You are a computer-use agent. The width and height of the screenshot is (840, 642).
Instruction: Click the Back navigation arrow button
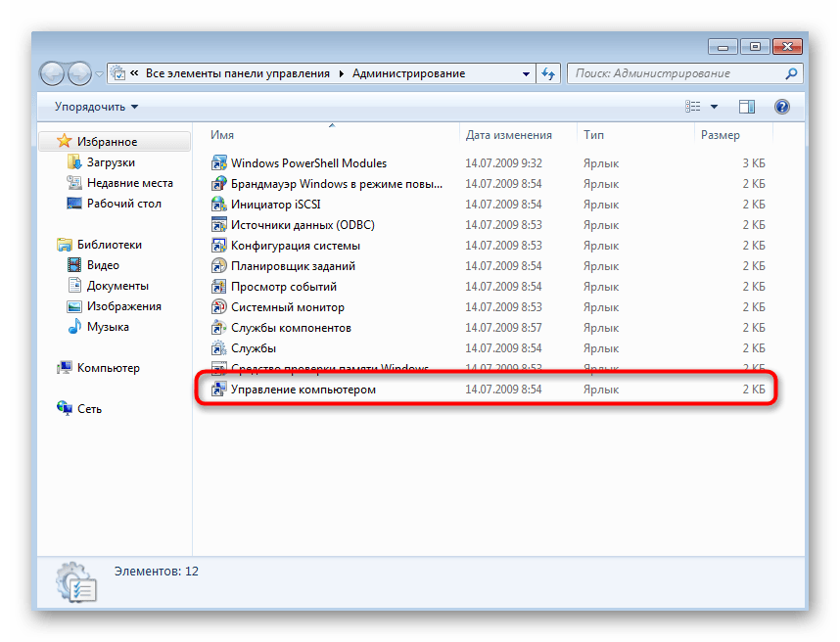pyautogui.click(x=53, y=73)
